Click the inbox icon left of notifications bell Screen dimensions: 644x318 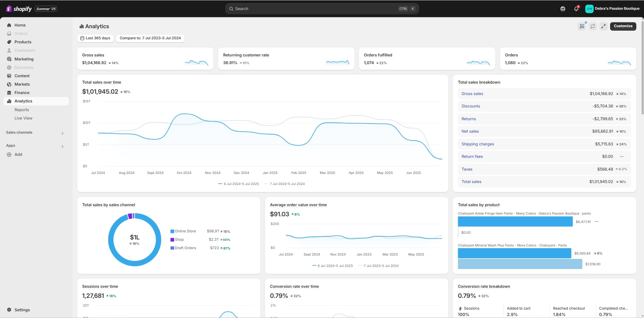(x=563, y=9)
